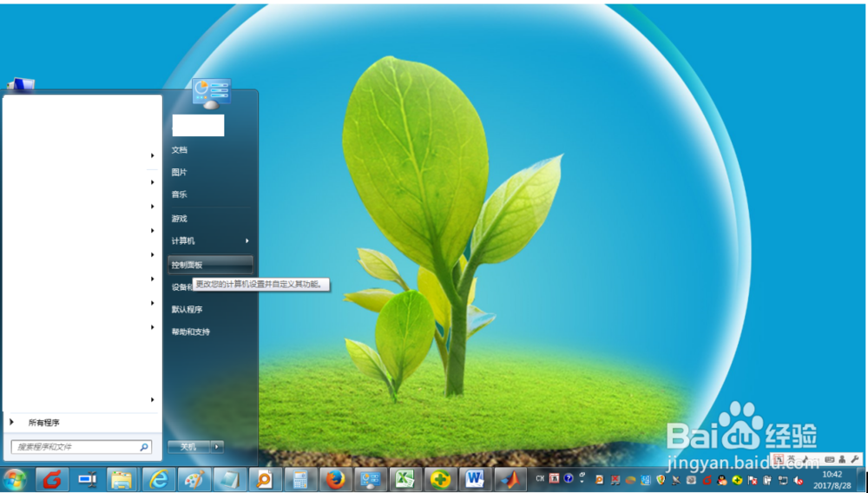
Task: Open the orange magnifier document app in the taskbar
Action: point(265,480)
